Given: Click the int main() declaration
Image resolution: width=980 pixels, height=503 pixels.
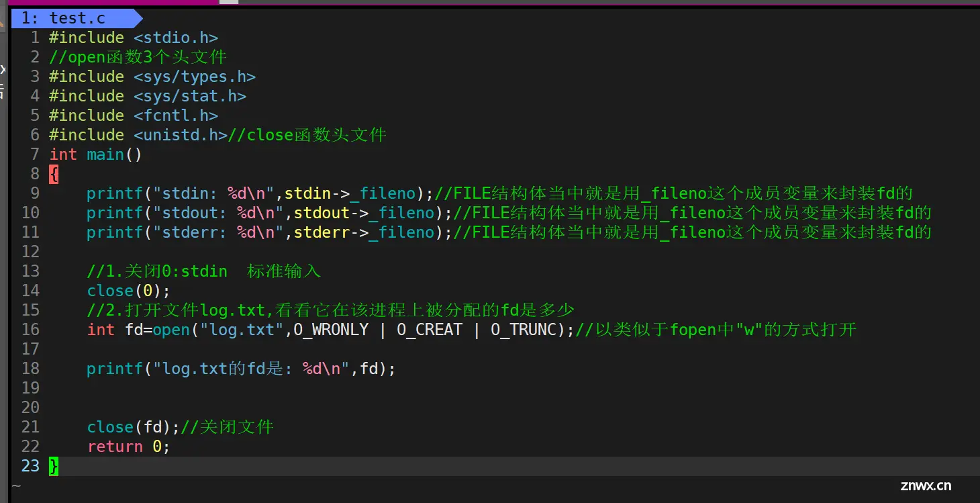Looking at the screenshot, I should [96, 154].
